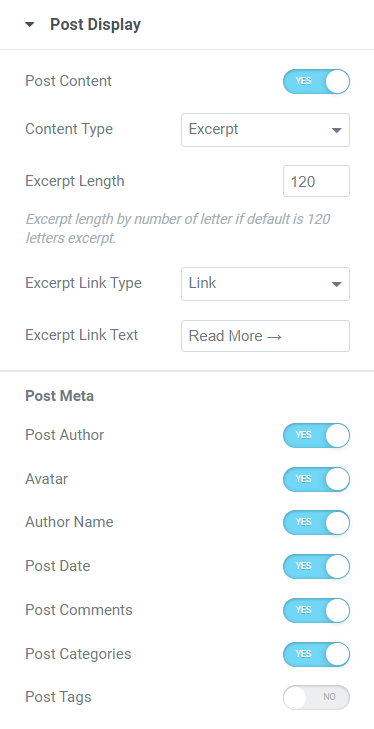Click the Excerpt Link Type caret icon
The height and width of the screenshot is (729, 374).
336,284
